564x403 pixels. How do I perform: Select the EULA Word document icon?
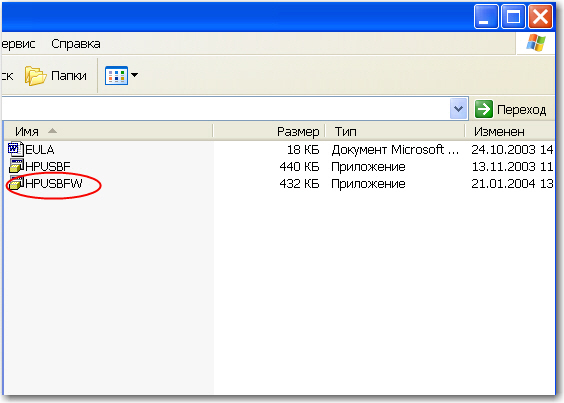(x=15, y=149)
